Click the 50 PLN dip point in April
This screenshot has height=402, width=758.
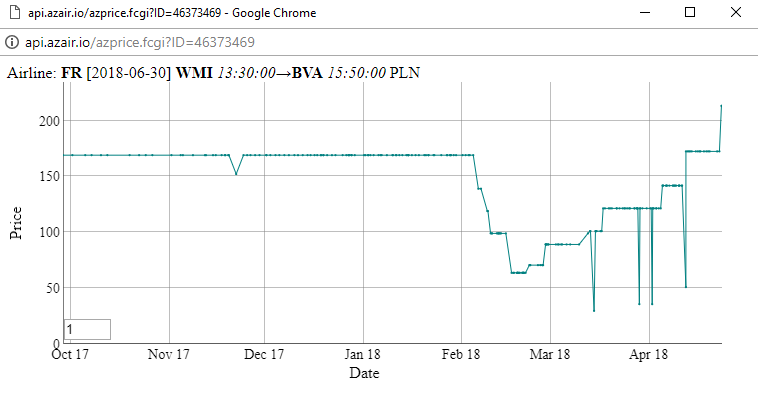tap(685, 287)
